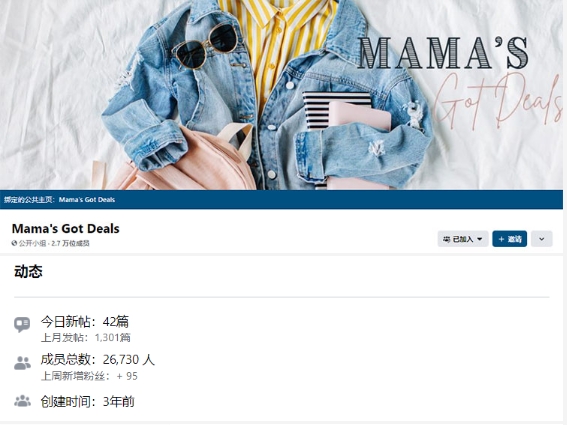Open the denim jacket cover photo

(x=281, y=95)
